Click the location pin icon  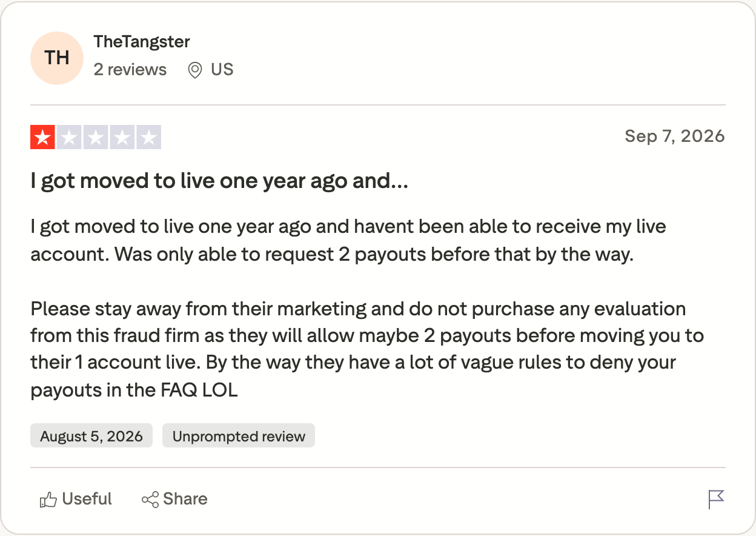(x=194, y=70)
